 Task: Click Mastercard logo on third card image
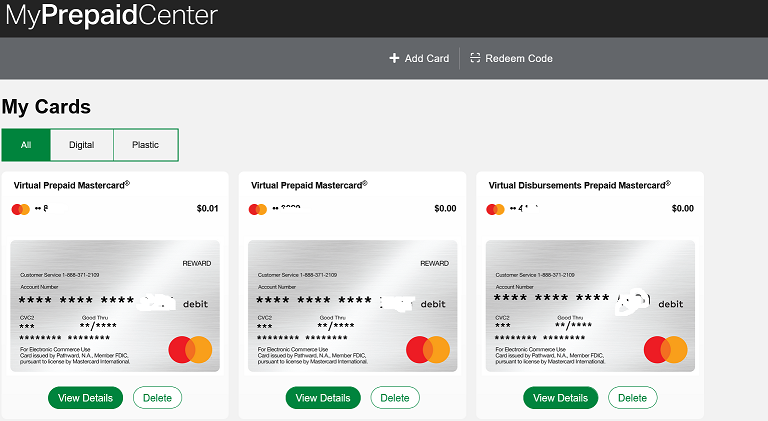665,350
